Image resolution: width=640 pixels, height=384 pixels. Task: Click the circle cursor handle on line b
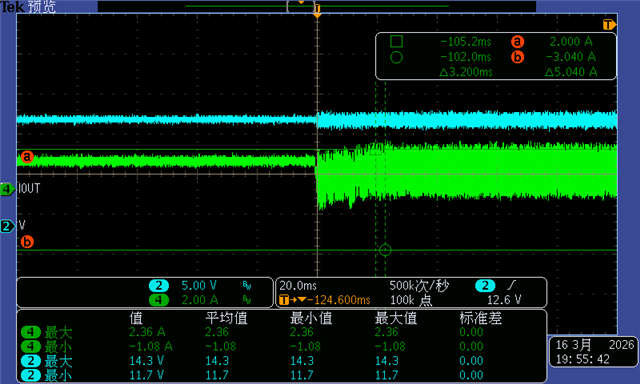pyautogui.click(x=385, y=250)
